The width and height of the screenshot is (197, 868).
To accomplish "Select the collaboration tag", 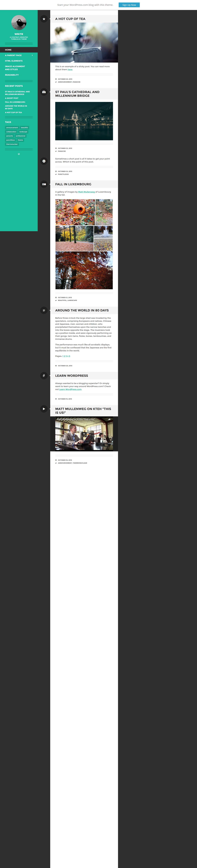I will pyautogui.click(x=11, y=132).
